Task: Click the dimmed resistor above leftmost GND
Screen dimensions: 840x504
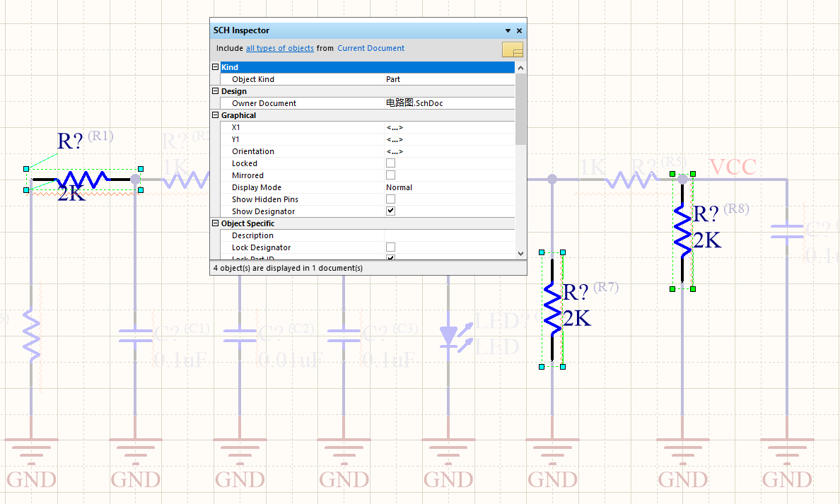Action: pyautogui.click(x=32, y=335)
